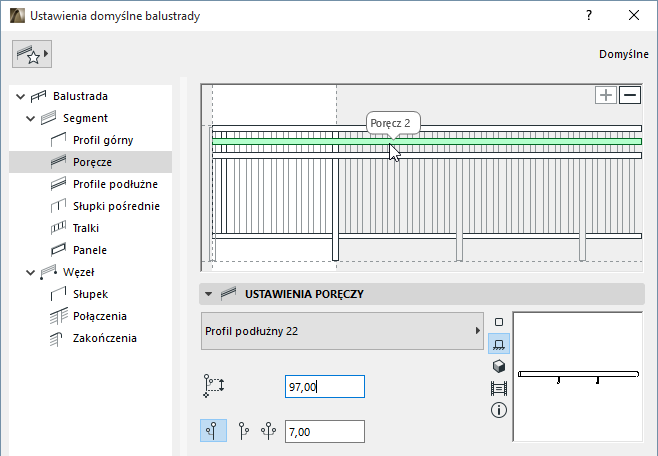
Task: Collapse the Balustrada tree node
Action: click(20, 96)
